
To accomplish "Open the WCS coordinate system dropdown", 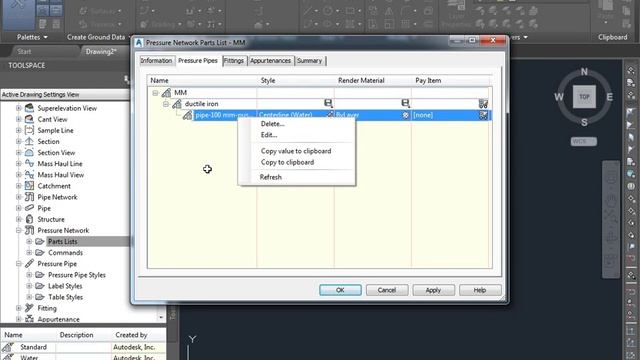I will click(583, 141).
